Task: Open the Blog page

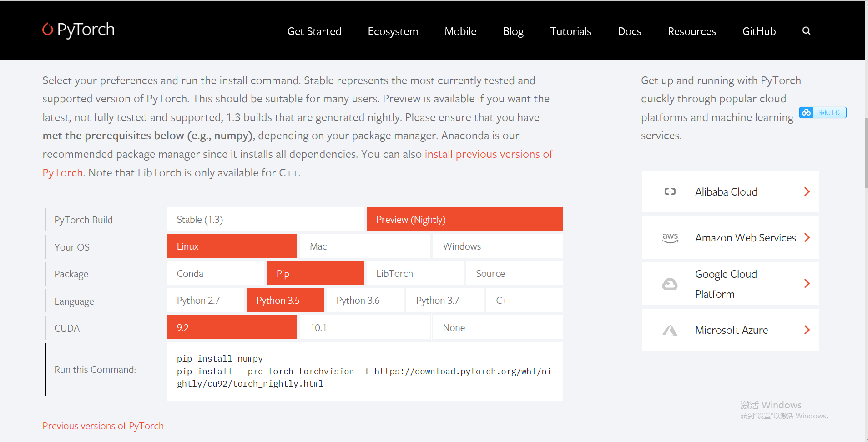Action: tap(513, 31)
